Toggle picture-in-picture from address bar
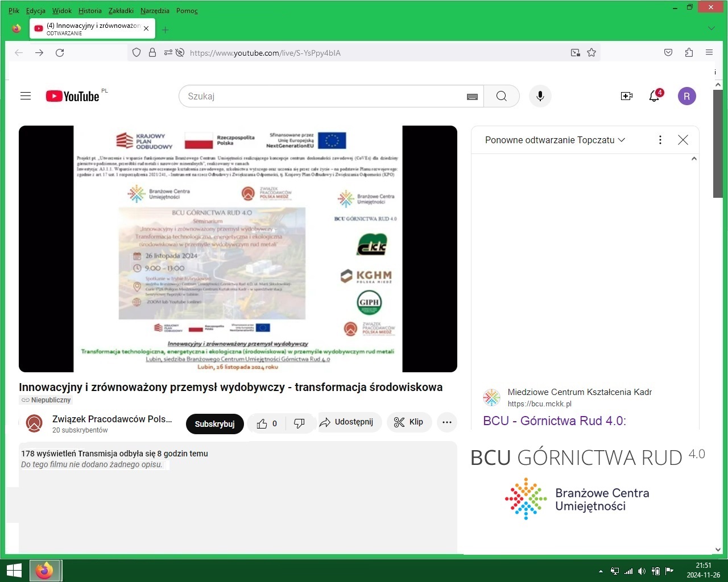The height and width of the screenshot is (582, 728). pos(576,52)
